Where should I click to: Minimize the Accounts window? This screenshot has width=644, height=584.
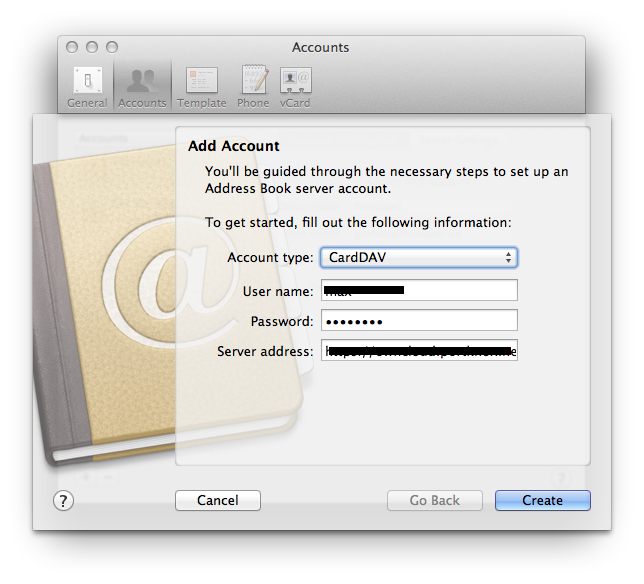coord(92,47)
